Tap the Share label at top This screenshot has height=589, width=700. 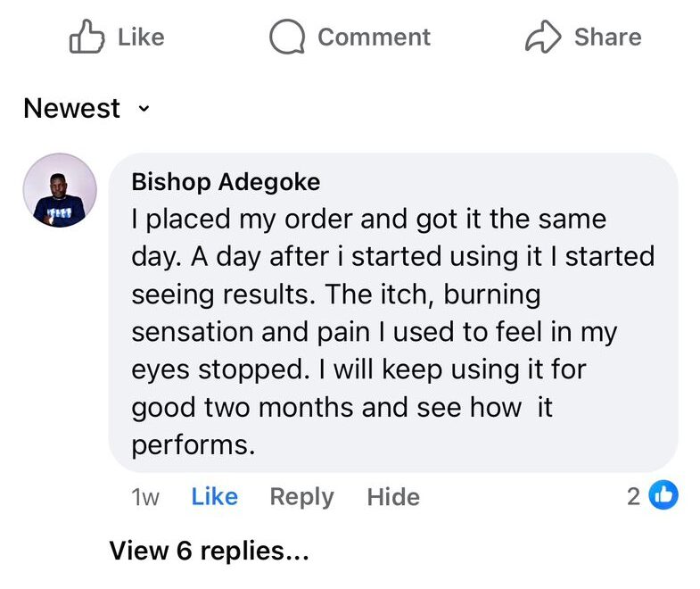coord(607,37)
